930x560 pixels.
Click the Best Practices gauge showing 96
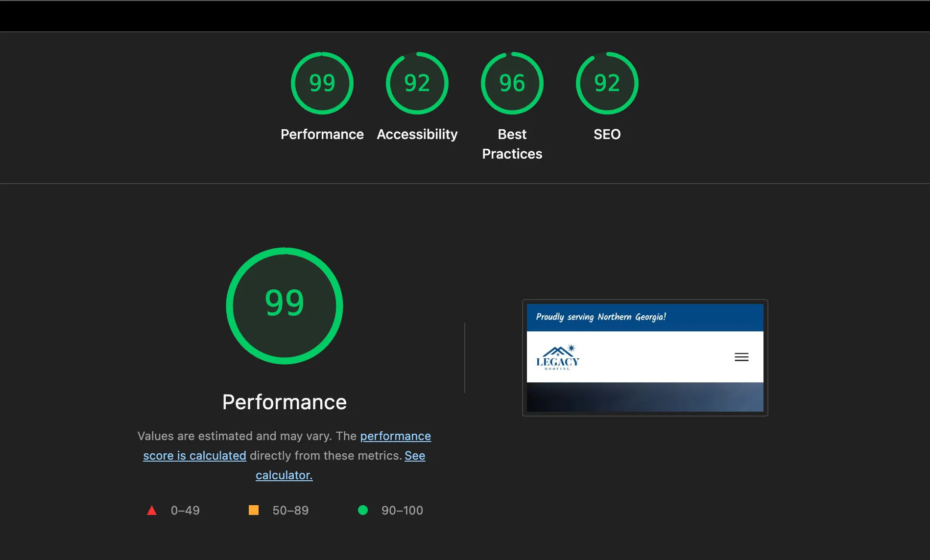click(512, 83)
